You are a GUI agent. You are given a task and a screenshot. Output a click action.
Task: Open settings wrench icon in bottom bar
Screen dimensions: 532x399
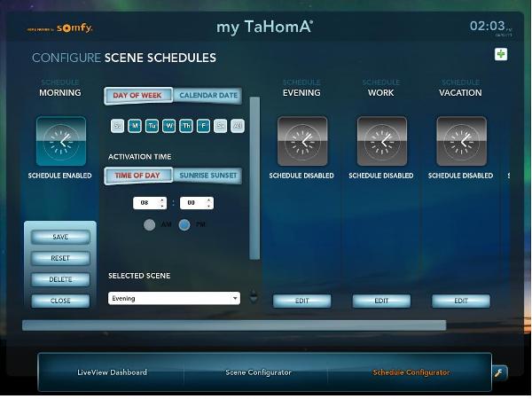(x=498, y=373)
